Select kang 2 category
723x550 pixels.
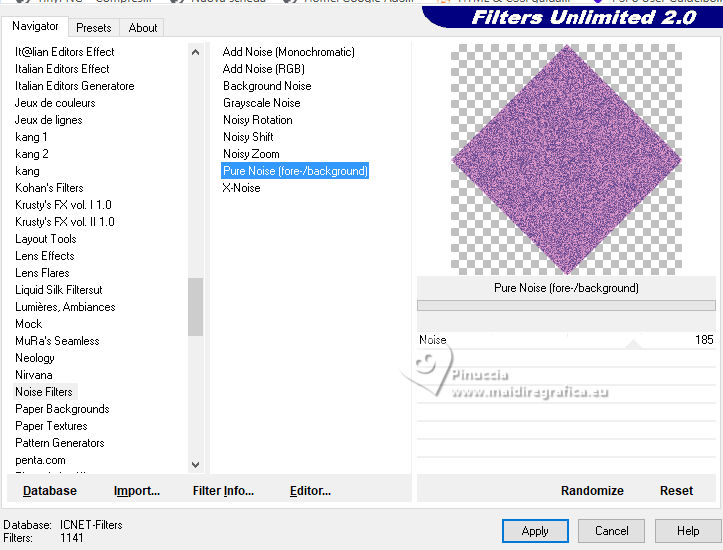31,154
